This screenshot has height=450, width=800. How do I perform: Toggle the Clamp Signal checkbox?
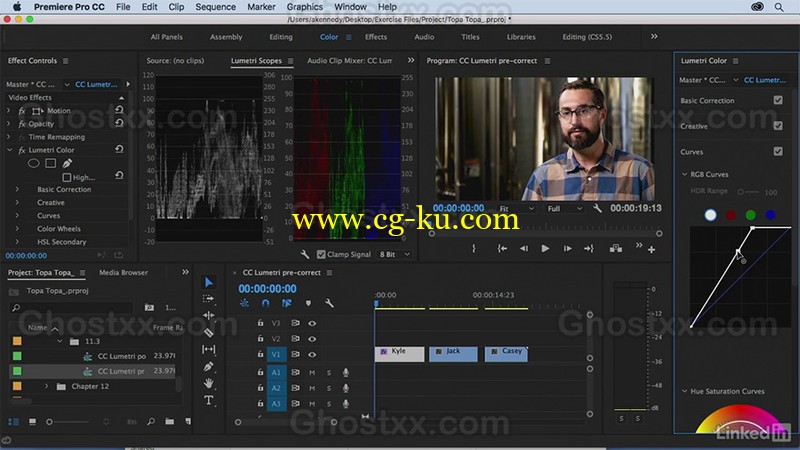[x=321, y=254]
